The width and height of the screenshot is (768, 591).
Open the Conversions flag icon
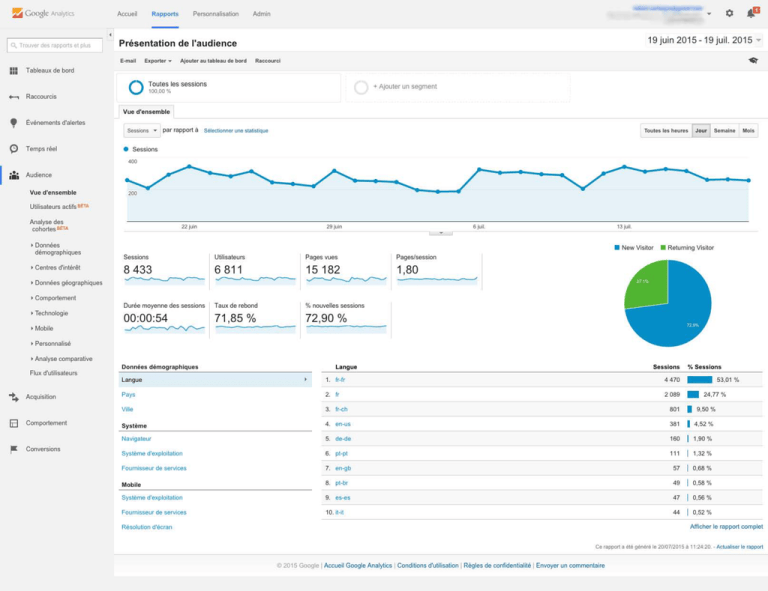pos(14,449)
